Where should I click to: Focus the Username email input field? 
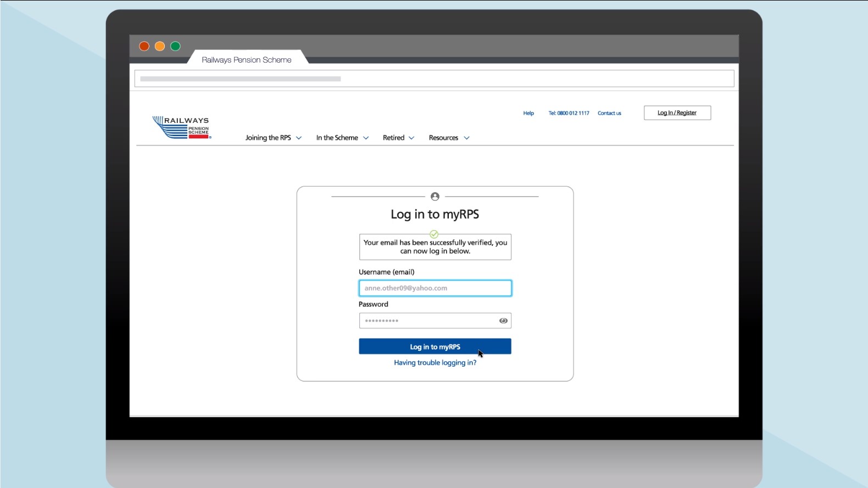tap(435, 288)
